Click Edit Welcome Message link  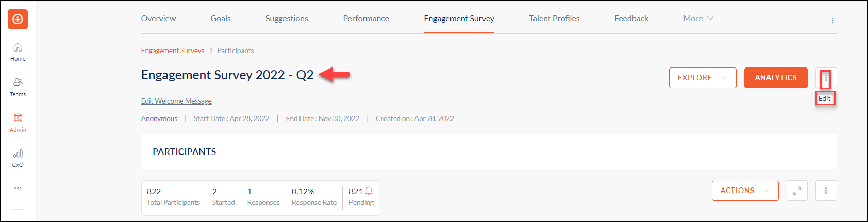176,101
